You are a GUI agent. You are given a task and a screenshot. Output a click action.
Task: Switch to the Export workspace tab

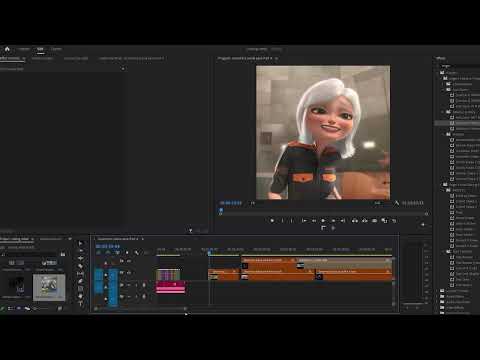(56, 49)
